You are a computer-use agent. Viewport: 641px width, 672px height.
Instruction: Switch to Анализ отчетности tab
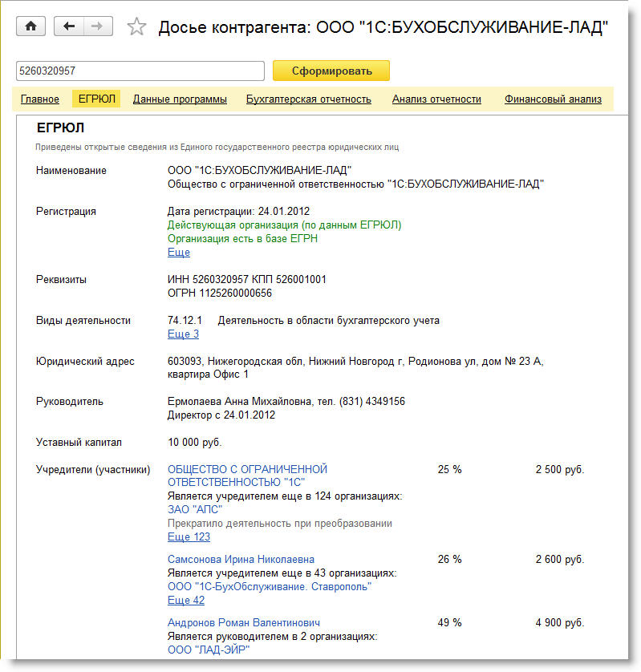point(436,99)
